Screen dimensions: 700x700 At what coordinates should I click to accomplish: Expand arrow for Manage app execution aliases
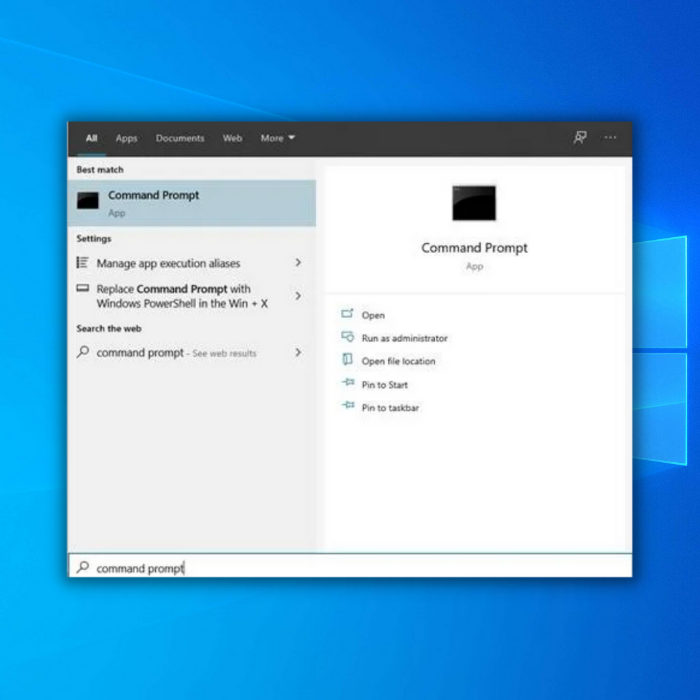point(298,262)
